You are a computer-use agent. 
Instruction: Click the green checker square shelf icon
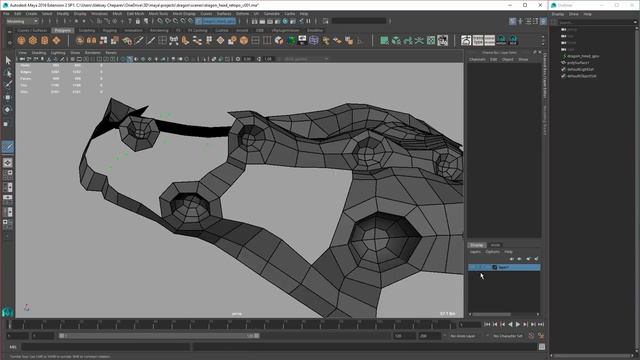431,40
